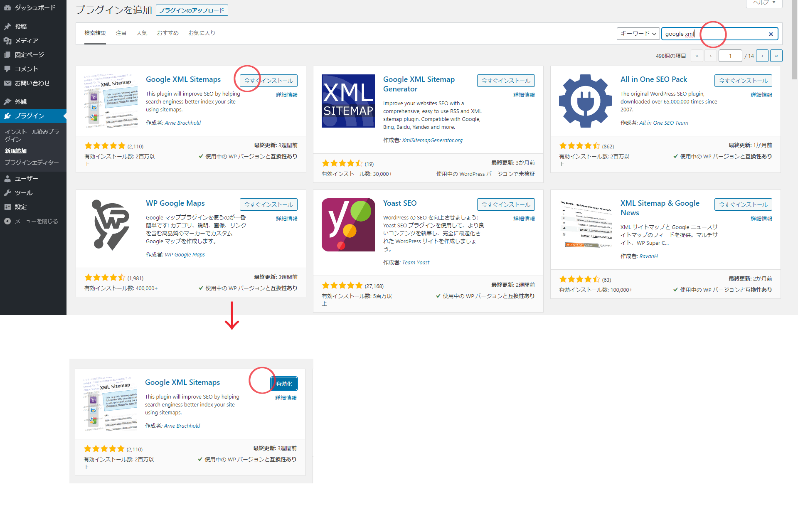Screen dimensions: 798x532
Task: Activate Google XML Sitemaps with 有効化 button
Action: (x=284, y=384)
